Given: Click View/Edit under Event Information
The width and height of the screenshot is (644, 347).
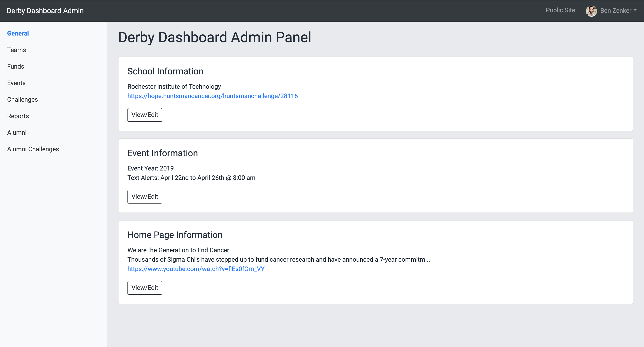Looking at the screenshot, I should (145, 196).
